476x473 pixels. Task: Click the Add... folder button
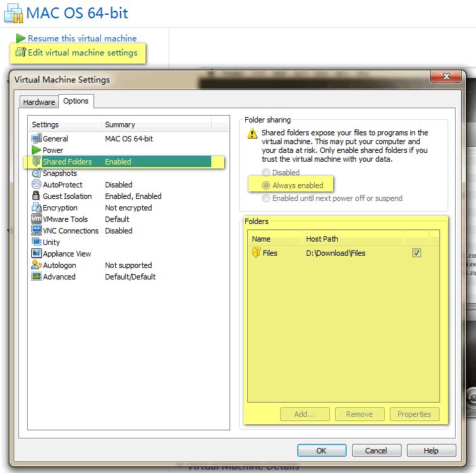pos(305,414)
